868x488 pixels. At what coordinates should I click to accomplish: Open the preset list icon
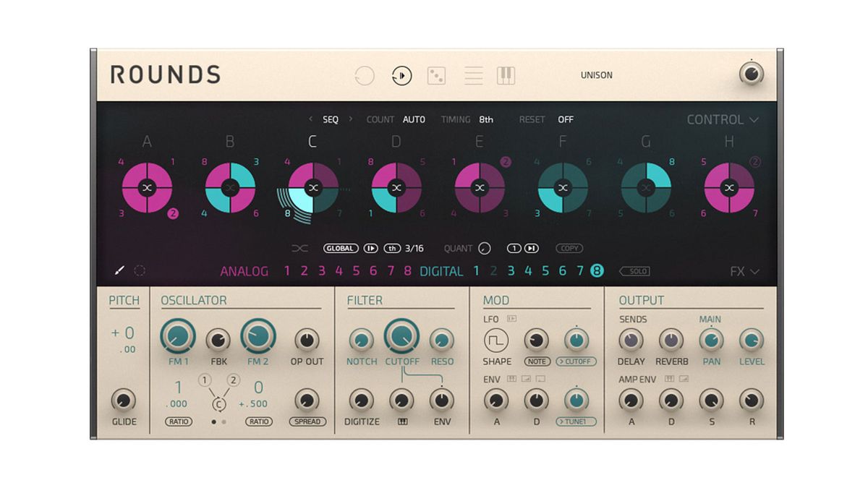(x=473, y=75)
